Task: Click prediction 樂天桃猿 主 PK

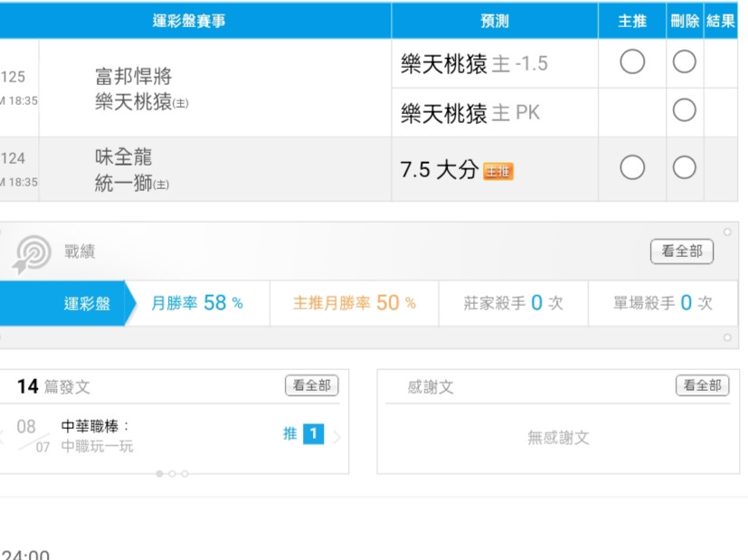Action: click(470, 113)
